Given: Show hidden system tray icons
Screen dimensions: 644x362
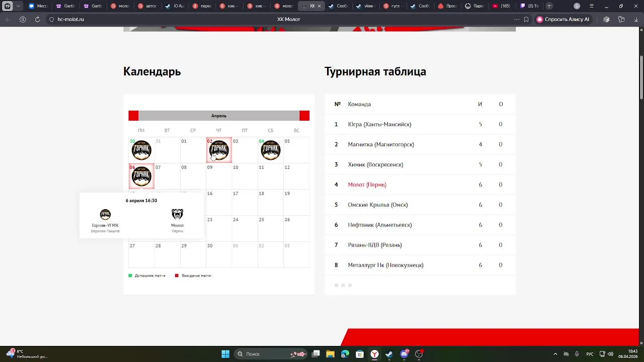Looking at the screenshot, I should point(555,354).
